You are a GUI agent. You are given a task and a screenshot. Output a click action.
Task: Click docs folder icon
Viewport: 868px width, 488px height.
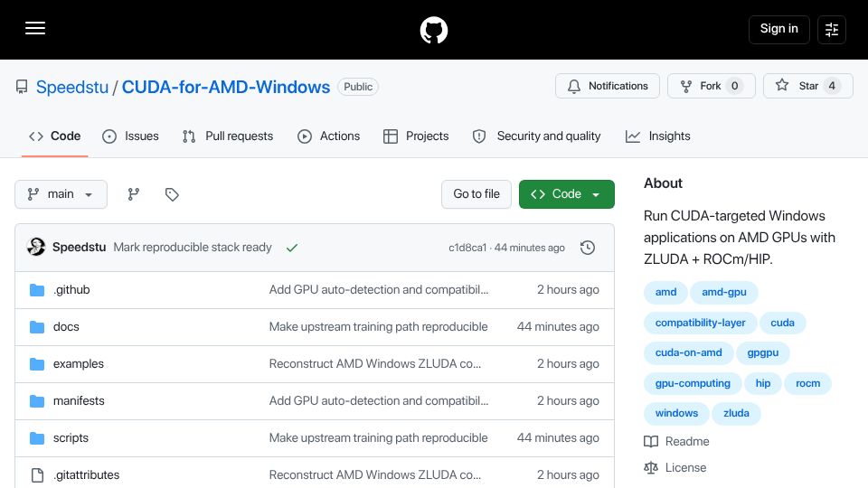37,327
